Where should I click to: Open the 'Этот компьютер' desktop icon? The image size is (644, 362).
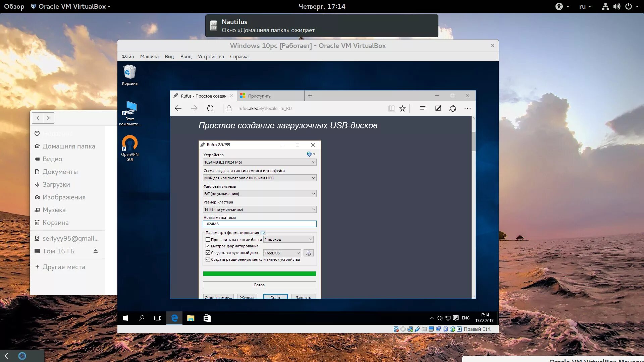coord(129,113)
